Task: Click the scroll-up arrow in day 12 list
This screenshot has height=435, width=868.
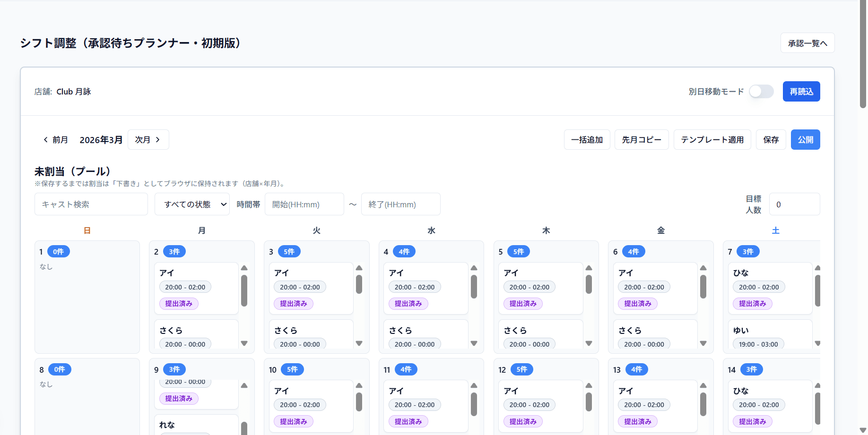Action: tap(589, 385)
